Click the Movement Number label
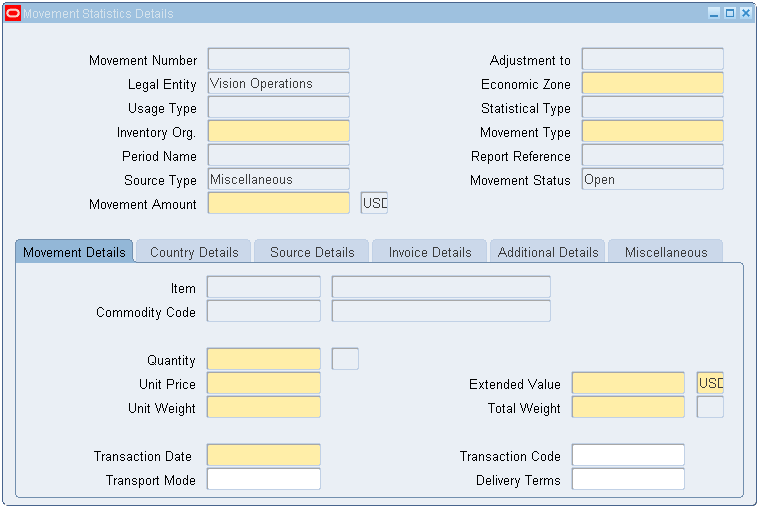 click(x=143, y=60)
